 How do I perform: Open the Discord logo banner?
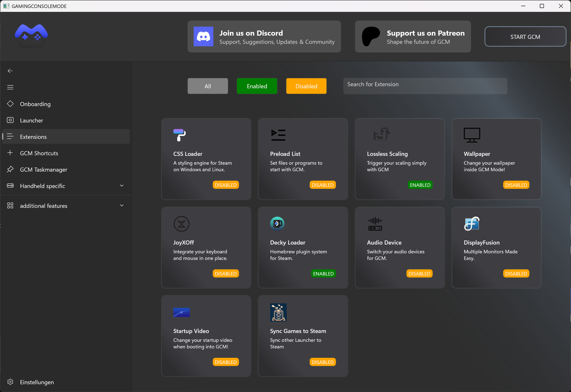point(203,37)
